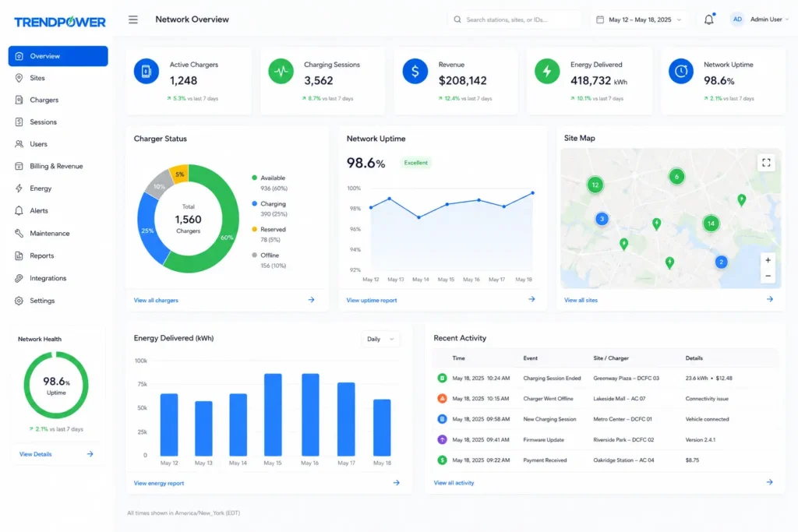Select the blue map cluster marked 2

(721, 262)
